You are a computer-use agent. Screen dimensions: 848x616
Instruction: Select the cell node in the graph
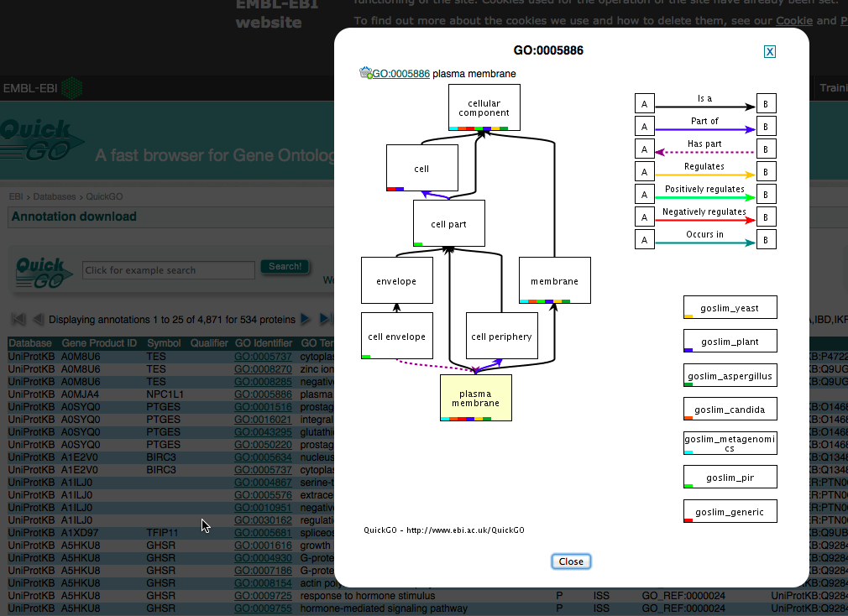pos(421,168)
